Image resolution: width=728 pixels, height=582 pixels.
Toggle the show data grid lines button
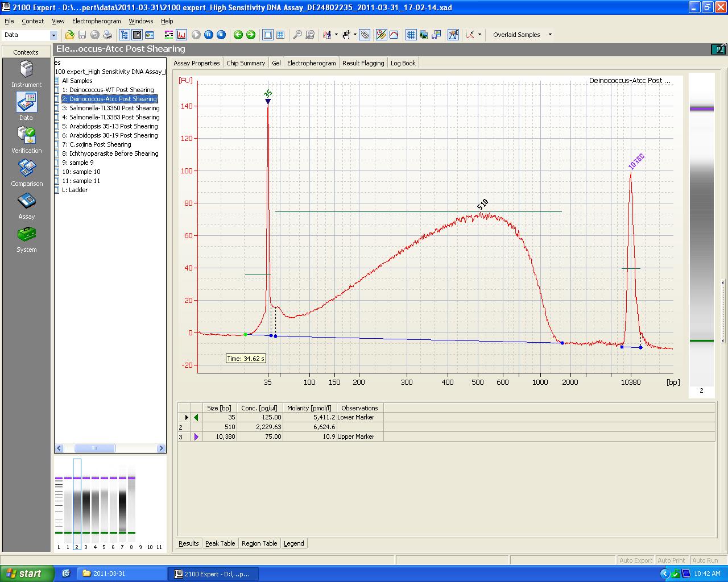(411, 35)
